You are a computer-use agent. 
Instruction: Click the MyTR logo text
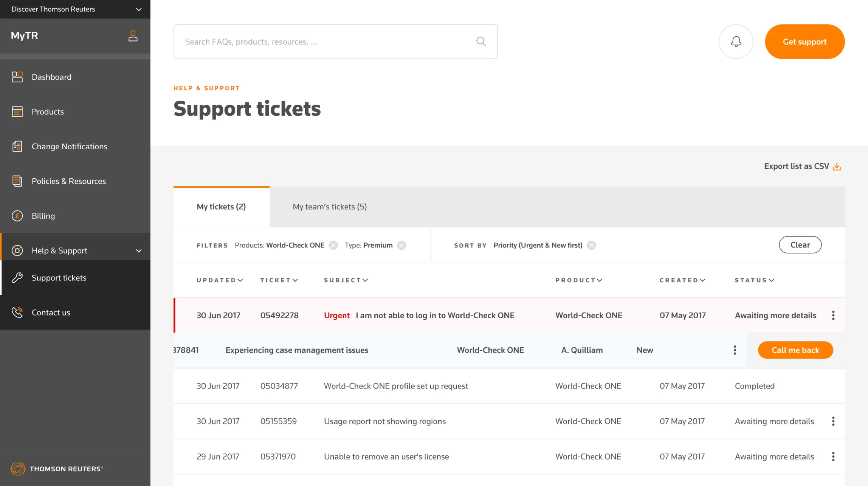(x=25, y=36)
